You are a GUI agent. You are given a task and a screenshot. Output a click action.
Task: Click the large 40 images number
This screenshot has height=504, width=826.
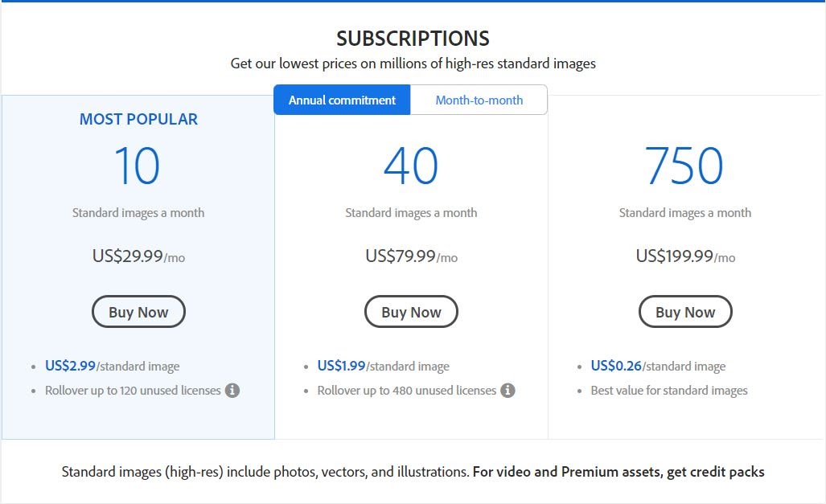point(411,166)
